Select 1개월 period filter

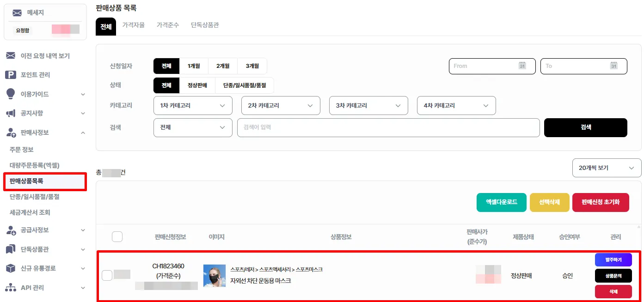194,66
